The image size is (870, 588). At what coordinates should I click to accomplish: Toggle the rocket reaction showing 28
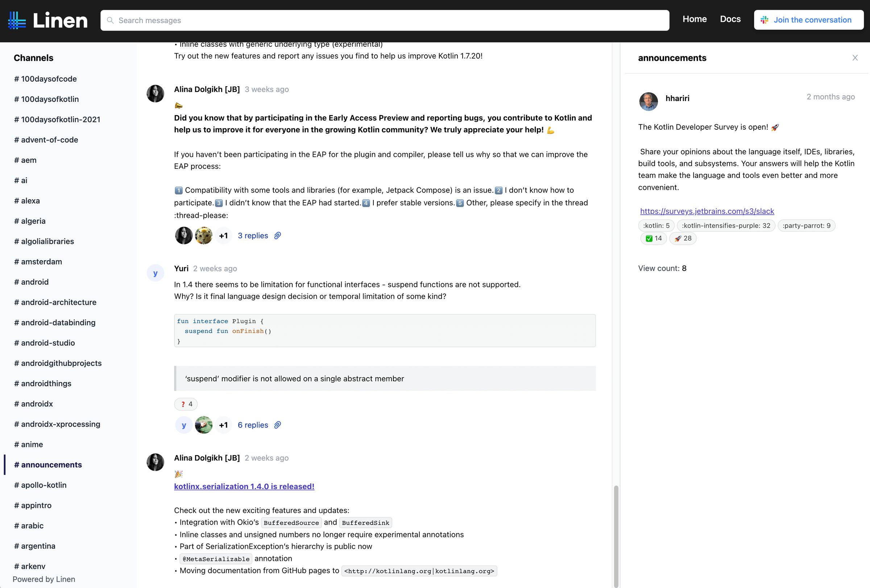683,238
